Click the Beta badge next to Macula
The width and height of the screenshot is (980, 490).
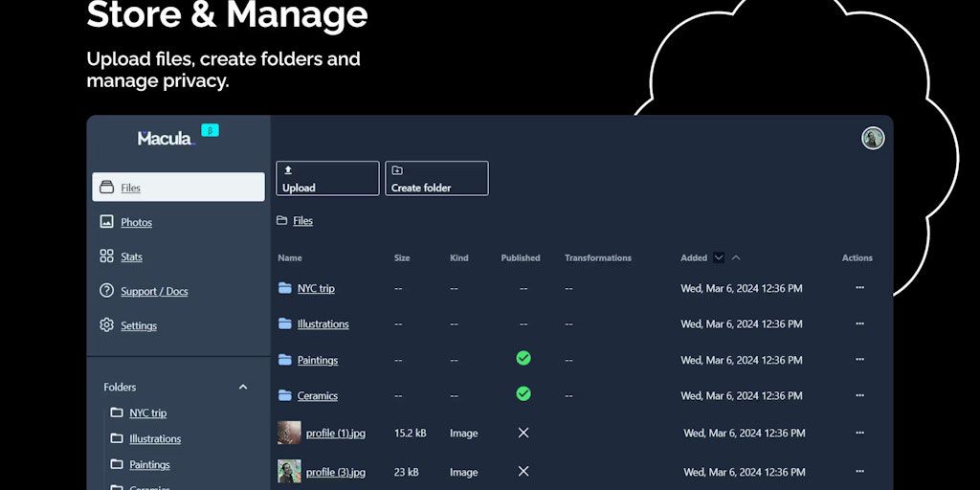pyautogui.click(x=210, y=130)
